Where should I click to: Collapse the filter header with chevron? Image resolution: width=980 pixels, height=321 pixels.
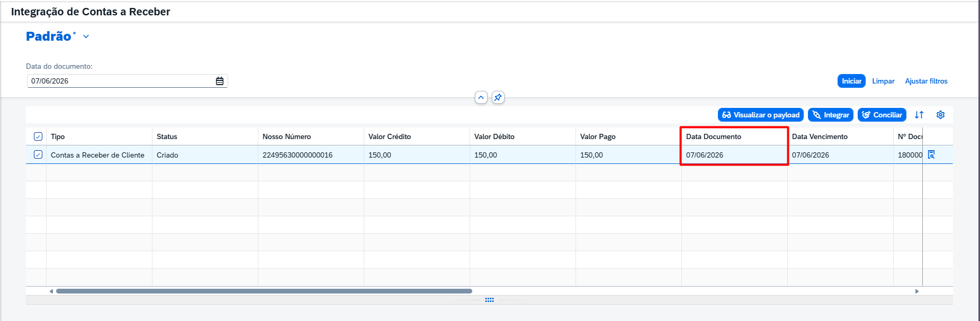[x=481, y=97]
